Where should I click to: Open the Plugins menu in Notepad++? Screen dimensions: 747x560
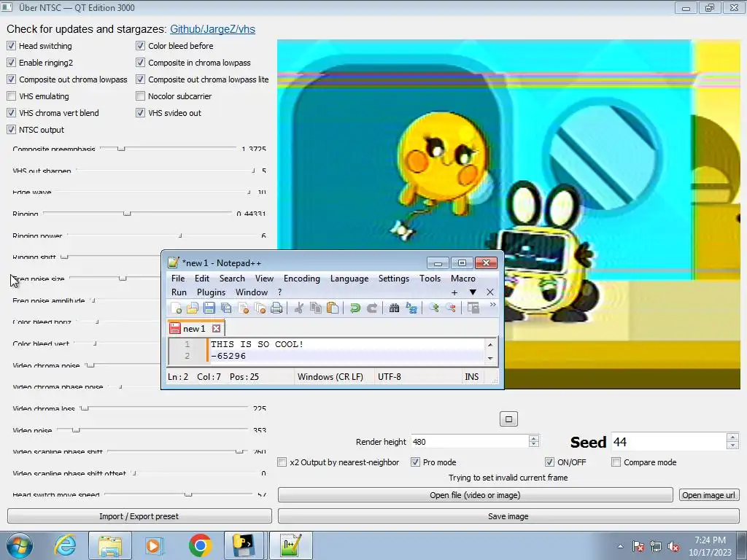(211, 292)
